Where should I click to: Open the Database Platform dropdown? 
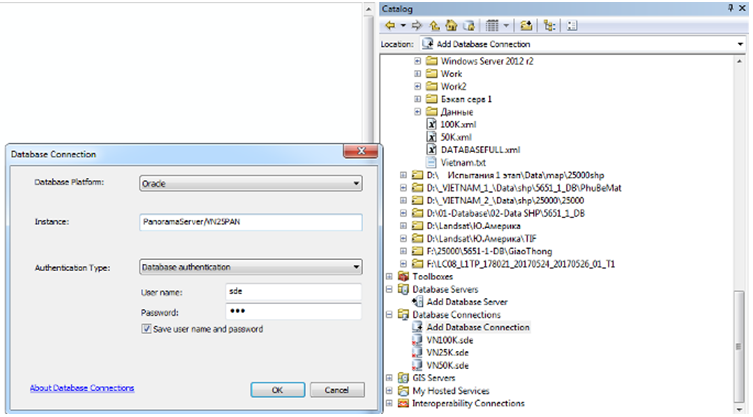click(250, 184)
